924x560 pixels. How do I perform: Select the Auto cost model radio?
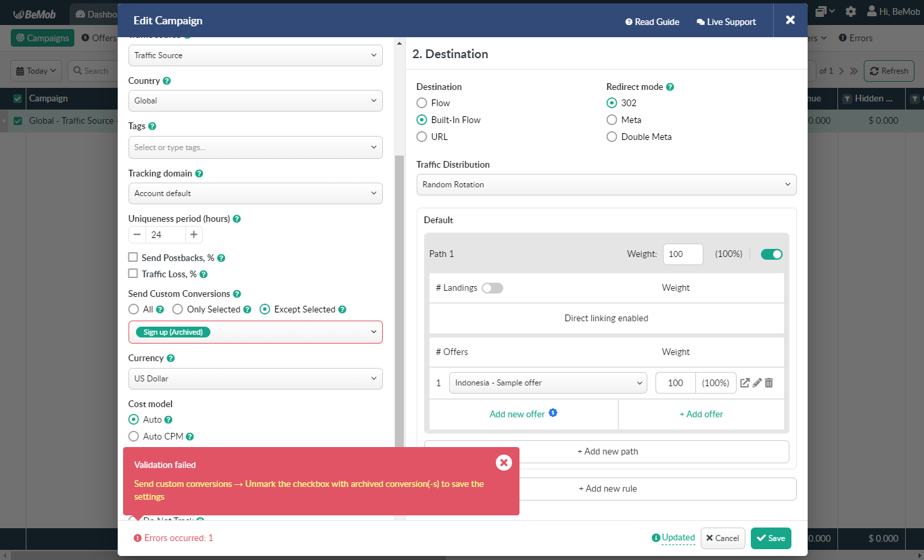click(134, 419)
